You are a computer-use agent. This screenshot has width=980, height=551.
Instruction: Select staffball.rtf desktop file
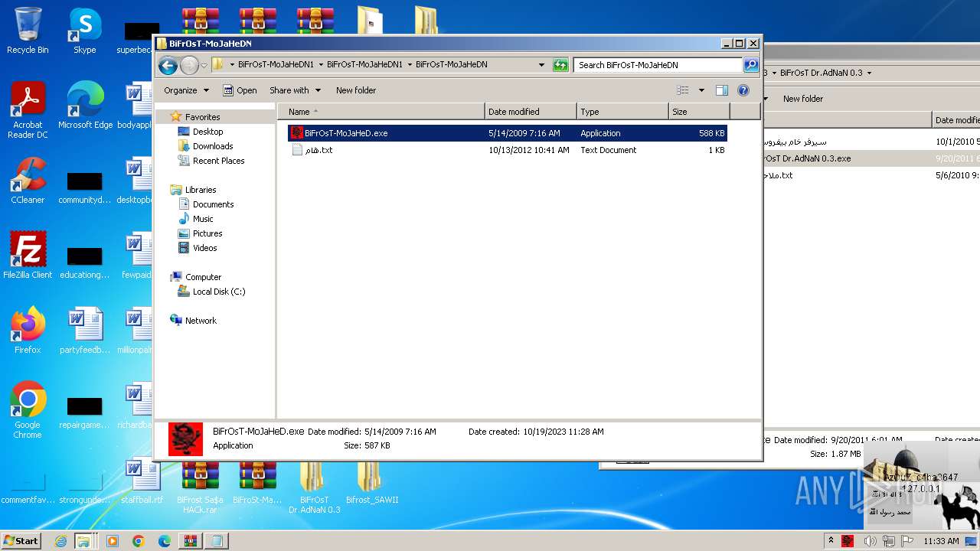click(x=142, y=481)
